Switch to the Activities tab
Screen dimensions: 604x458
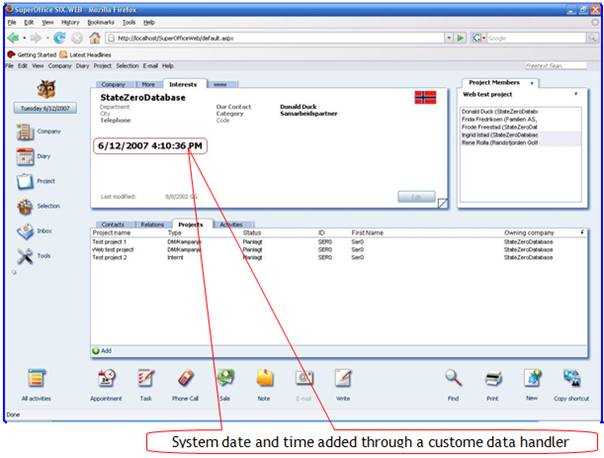231,225
